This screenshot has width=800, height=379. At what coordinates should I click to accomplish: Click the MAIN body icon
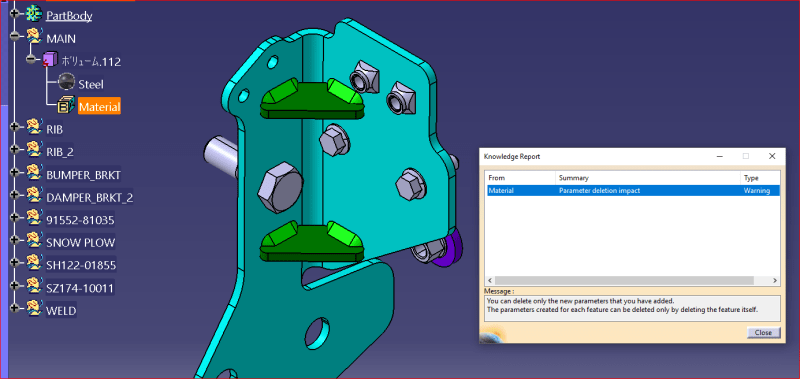(x=34, y=37)
